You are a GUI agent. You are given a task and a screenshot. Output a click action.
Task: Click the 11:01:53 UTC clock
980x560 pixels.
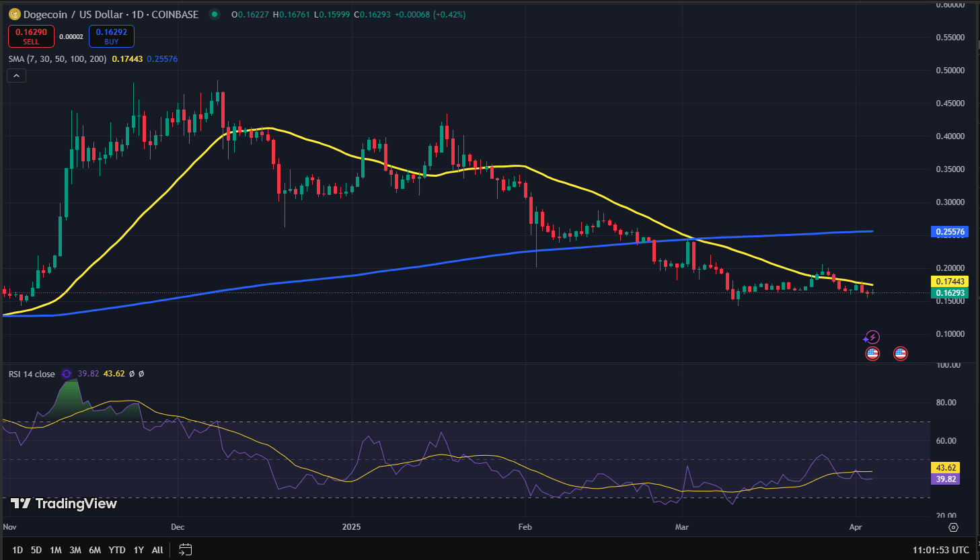(x=940, y=550)
